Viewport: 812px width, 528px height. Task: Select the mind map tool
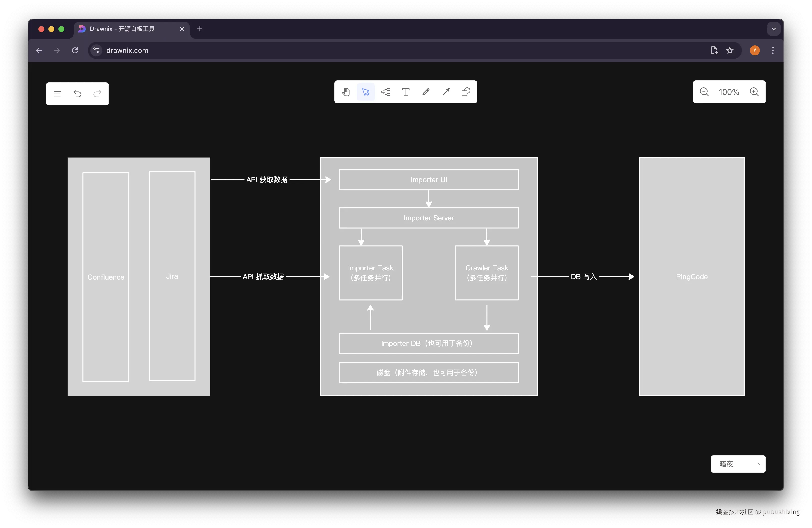(x=386, y=92)
